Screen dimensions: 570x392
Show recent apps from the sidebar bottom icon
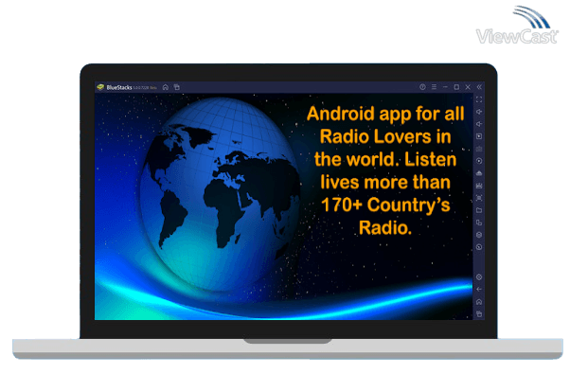click(x=479, y=314)
